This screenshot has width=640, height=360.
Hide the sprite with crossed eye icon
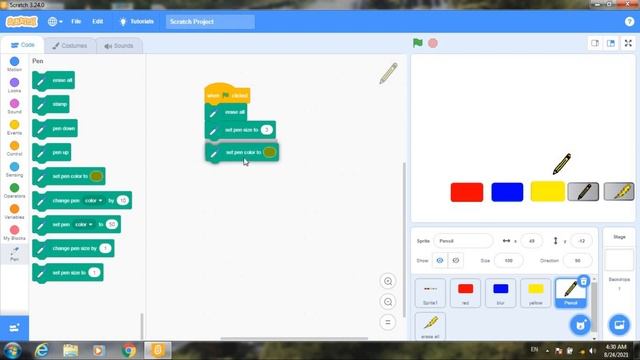pyautogui.click(x=456, y=260)
